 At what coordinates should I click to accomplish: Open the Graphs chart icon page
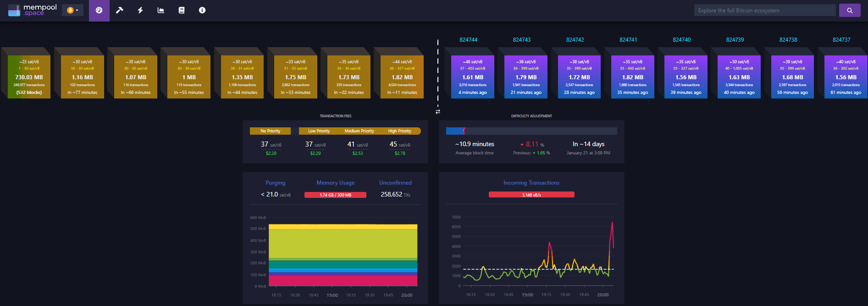161,10
